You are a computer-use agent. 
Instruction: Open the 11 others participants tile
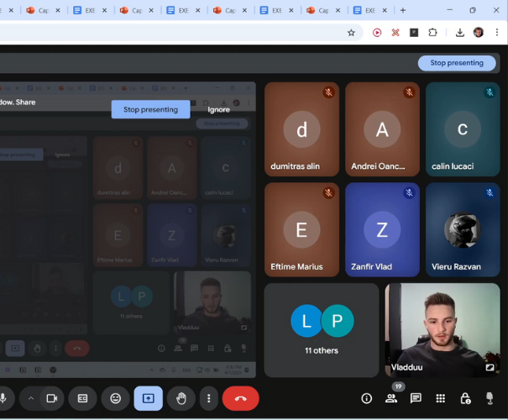point(322,330)
